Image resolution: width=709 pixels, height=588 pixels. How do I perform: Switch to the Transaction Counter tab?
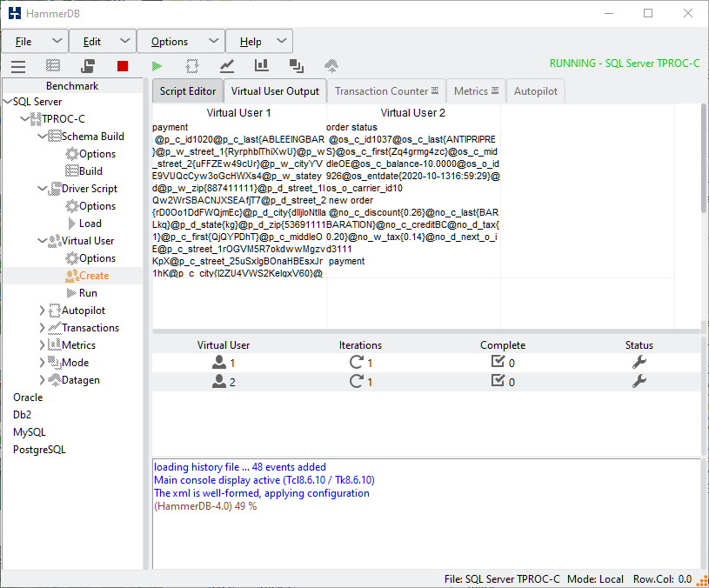386,91
